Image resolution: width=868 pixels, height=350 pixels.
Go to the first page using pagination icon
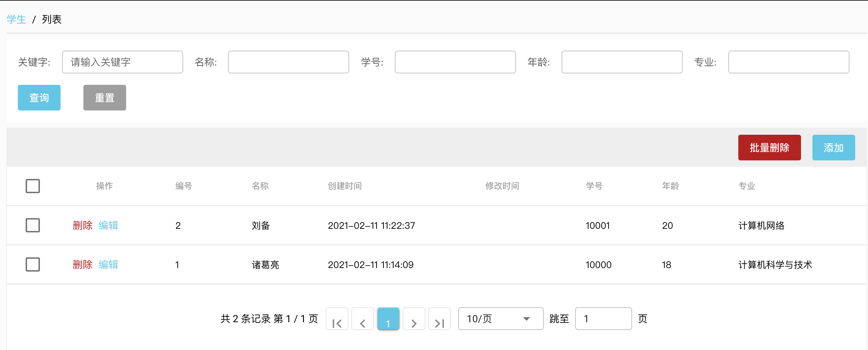click(x=337, y=319)
